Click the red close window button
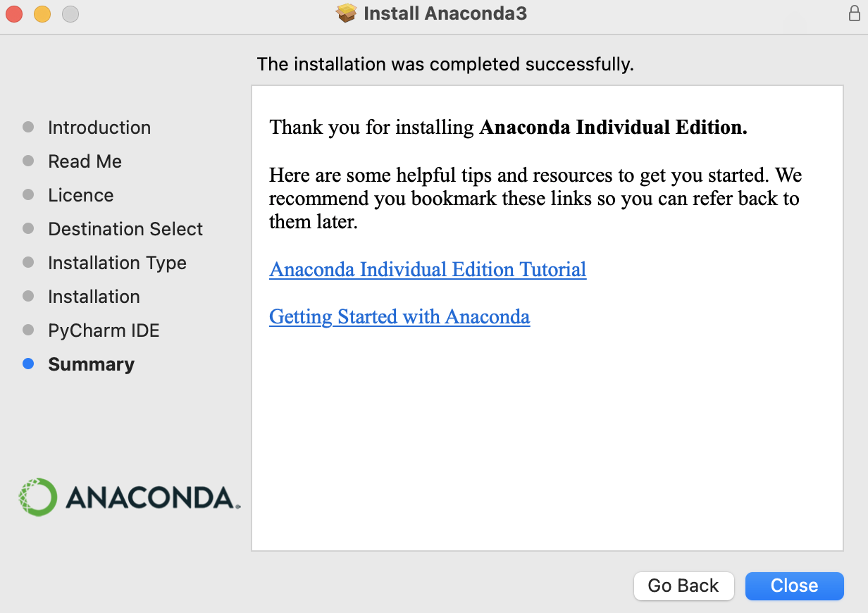The image size is (868, 613). (x=14, y=13)
